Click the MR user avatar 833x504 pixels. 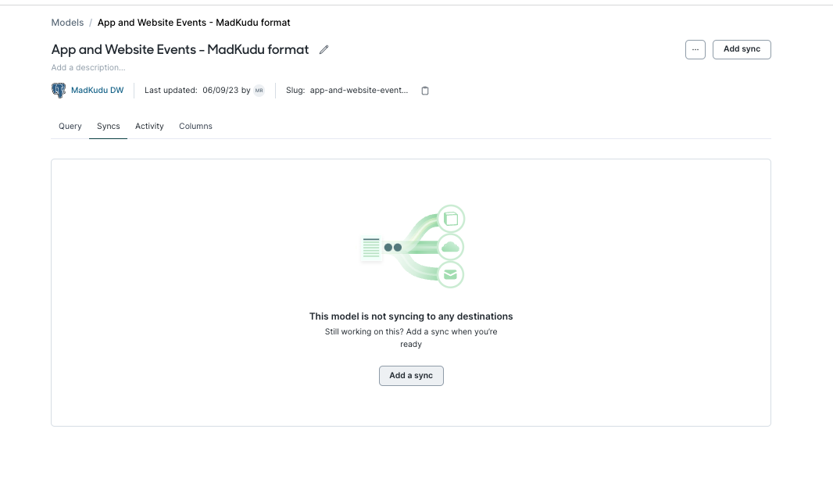click(x=259, y=91)
